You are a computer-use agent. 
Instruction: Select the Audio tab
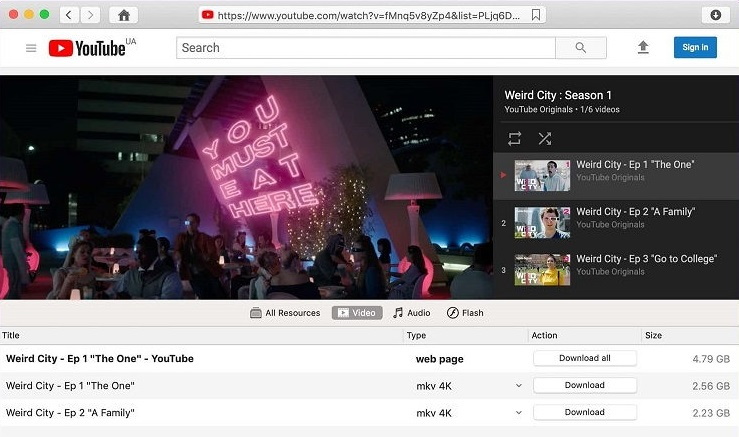pyautogui.click(x=411, y=313)
